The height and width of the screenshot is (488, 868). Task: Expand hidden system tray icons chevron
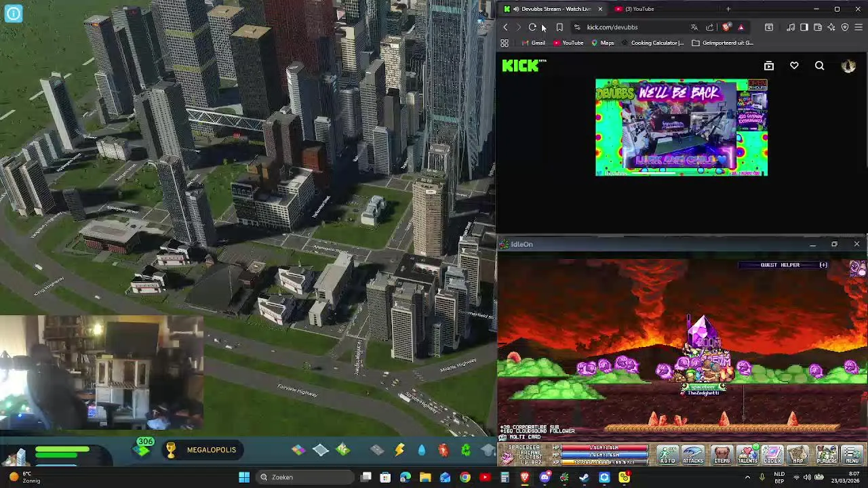(747, 477)
